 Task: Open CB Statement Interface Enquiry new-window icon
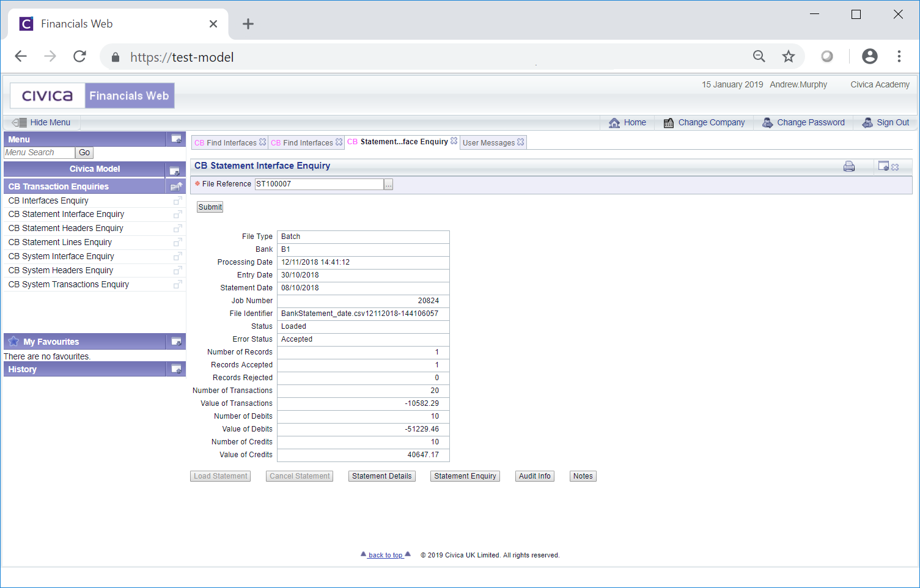(x=177, y=215)
